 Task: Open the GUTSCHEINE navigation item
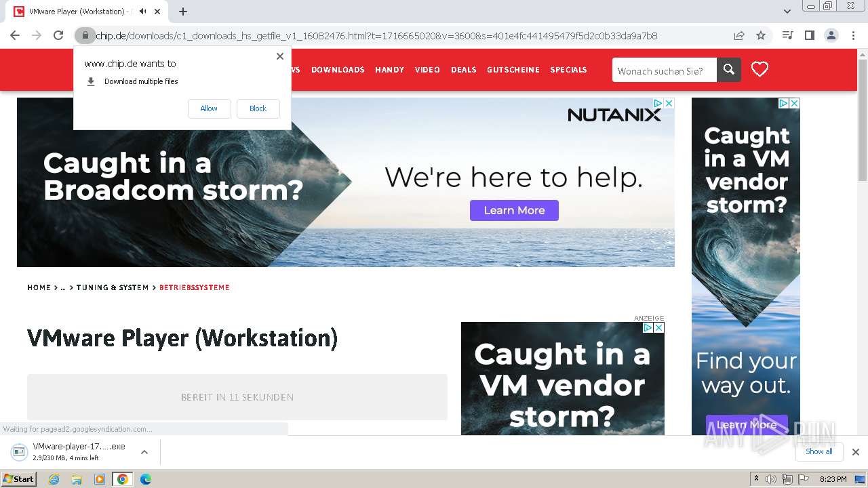pyautogui.click(x=513, y=70)
